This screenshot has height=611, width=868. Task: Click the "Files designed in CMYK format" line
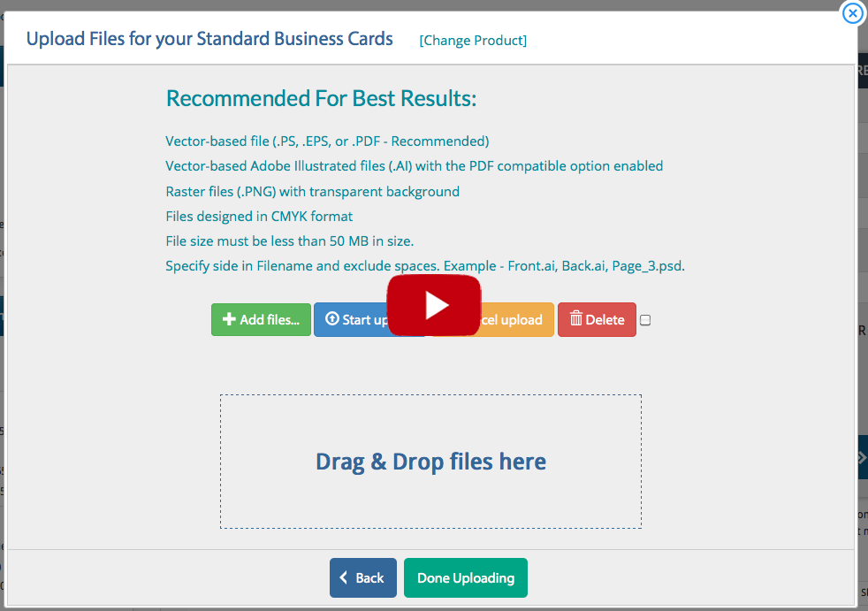click(259, 217)
